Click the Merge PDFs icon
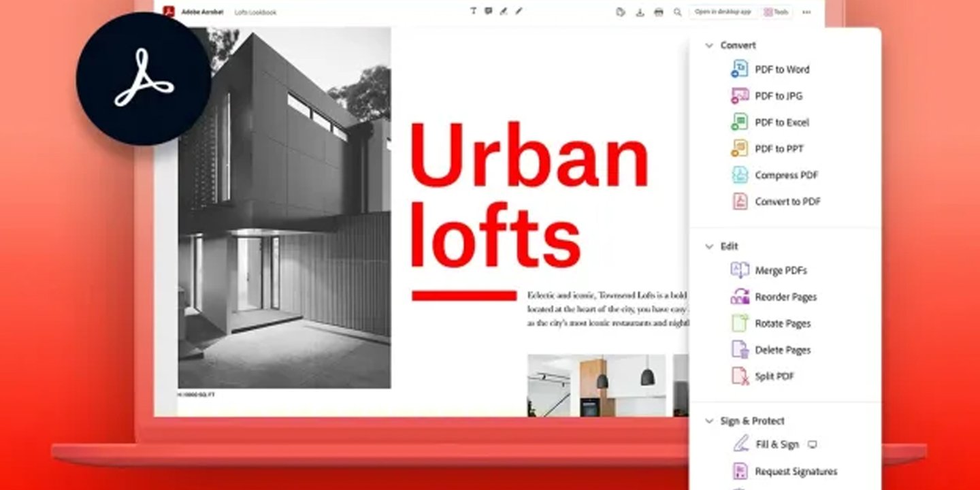 [740, 270]
